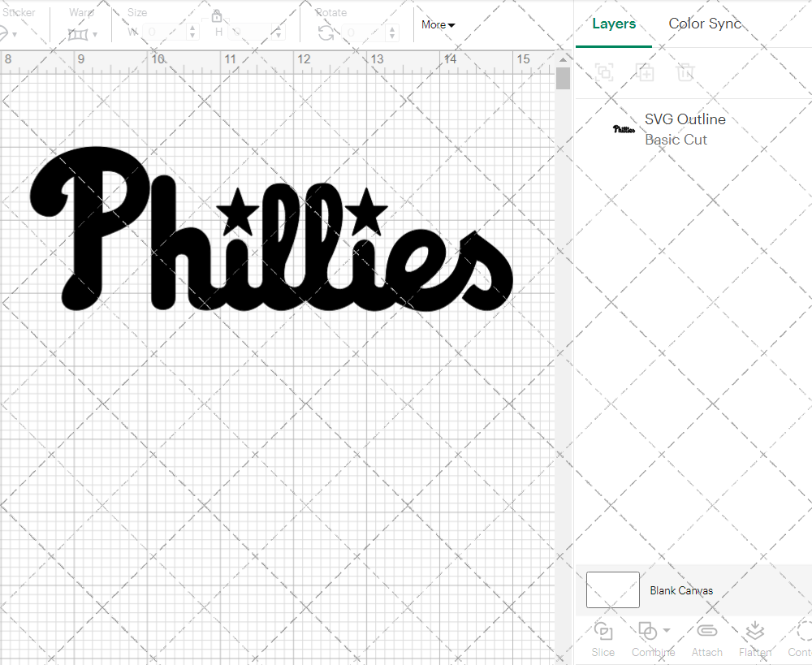812x665 pixels.
Task: Expand the Combine dropdown arrow
Action: pos(667,630)
